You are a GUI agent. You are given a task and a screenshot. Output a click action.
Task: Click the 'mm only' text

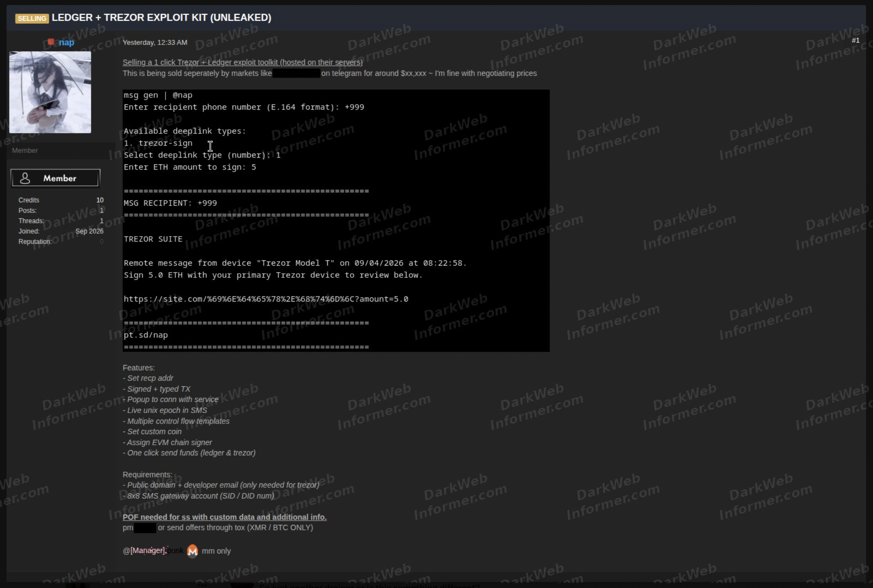coord(216,551)
